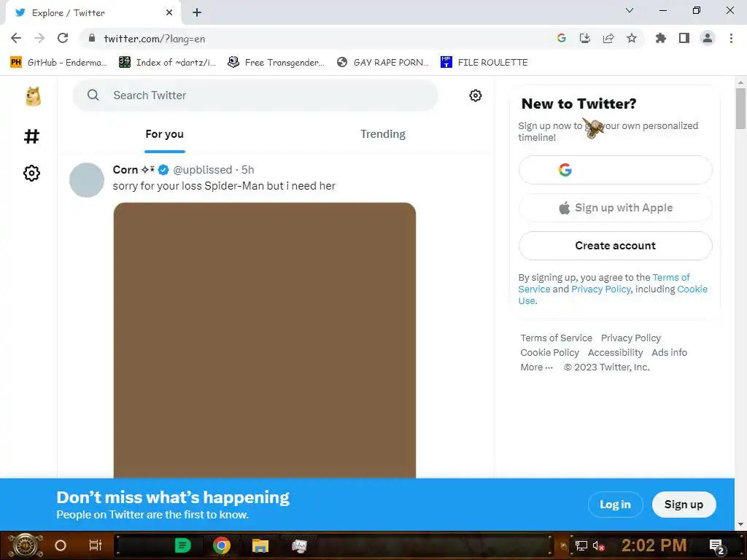Click the search magnifier icon
This screenshot has height=560, width=747.
point(93,96)
